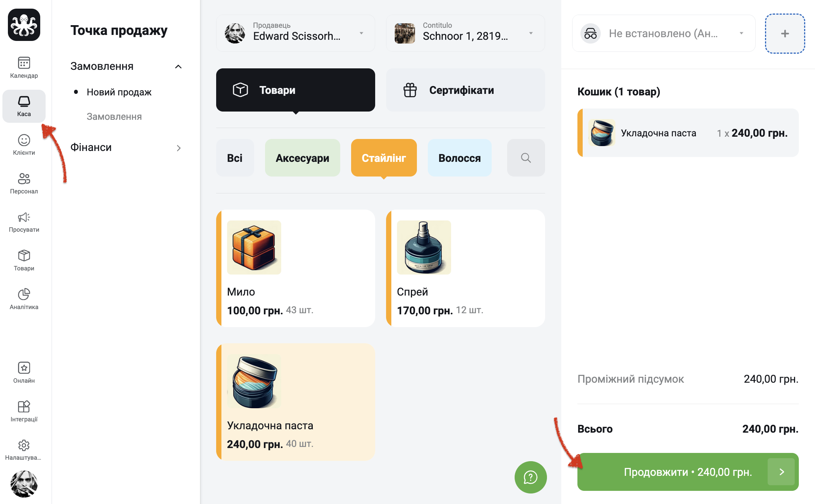
Task: Select the Всі category filter
Action: (235, 158)
